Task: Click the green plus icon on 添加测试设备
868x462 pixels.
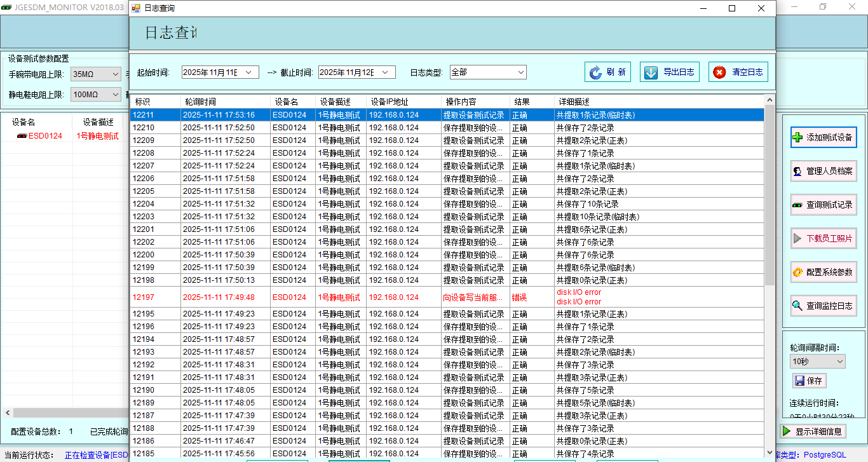Action: (x=797, y=137)
